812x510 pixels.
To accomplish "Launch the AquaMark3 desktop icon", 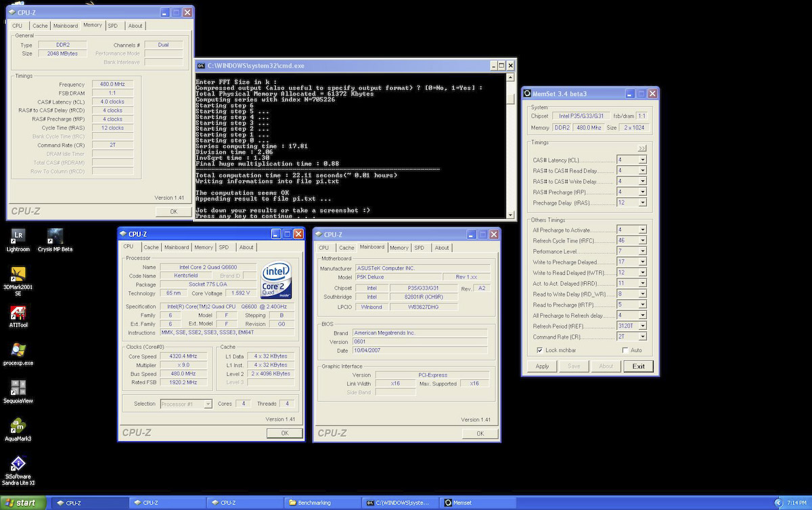I will point(18,429).
